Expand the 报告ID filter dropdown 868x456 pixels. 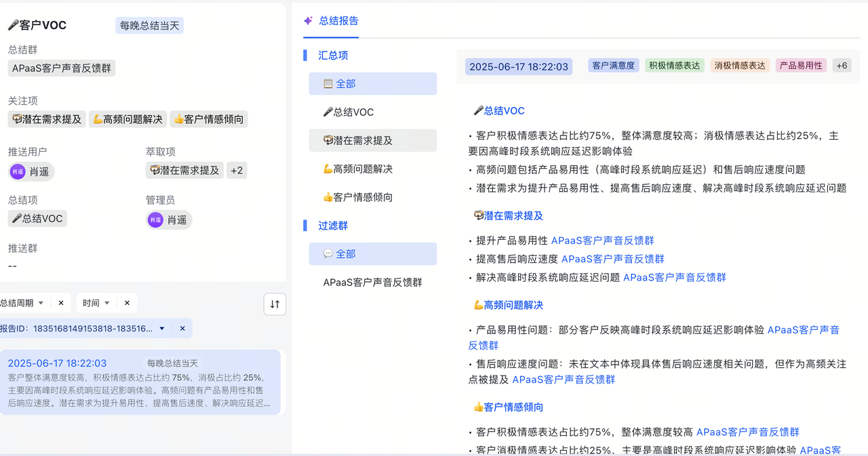tap(162, 329)
